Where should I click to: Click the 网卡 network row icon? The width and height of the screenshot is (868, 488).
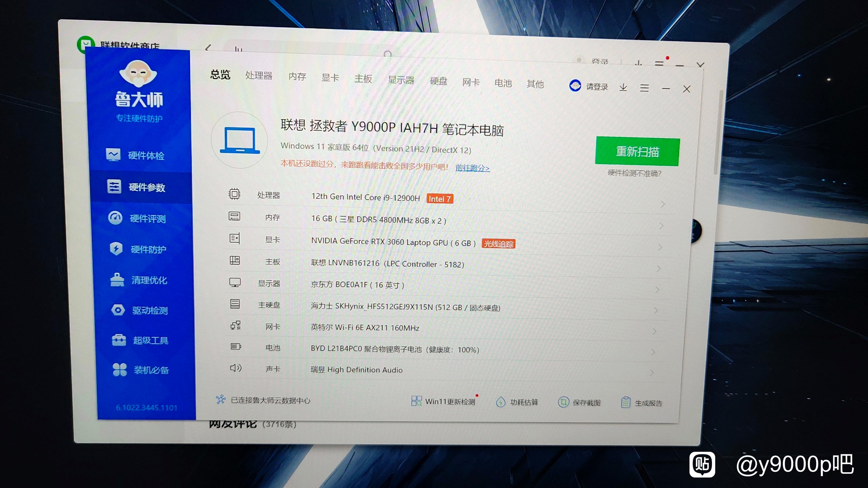point(236,325)
